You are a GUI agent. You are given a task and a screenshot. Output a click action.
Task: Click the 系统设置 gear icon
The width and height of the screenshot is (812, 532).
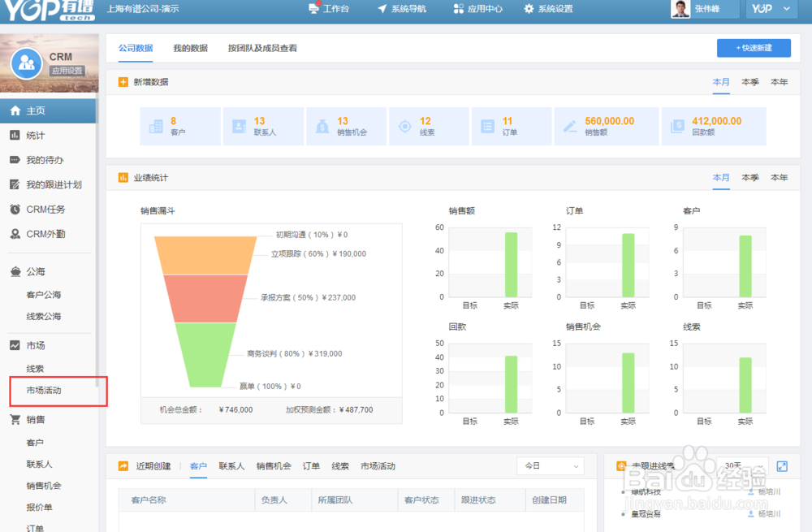pyautogui.click(x=529, y=8)
